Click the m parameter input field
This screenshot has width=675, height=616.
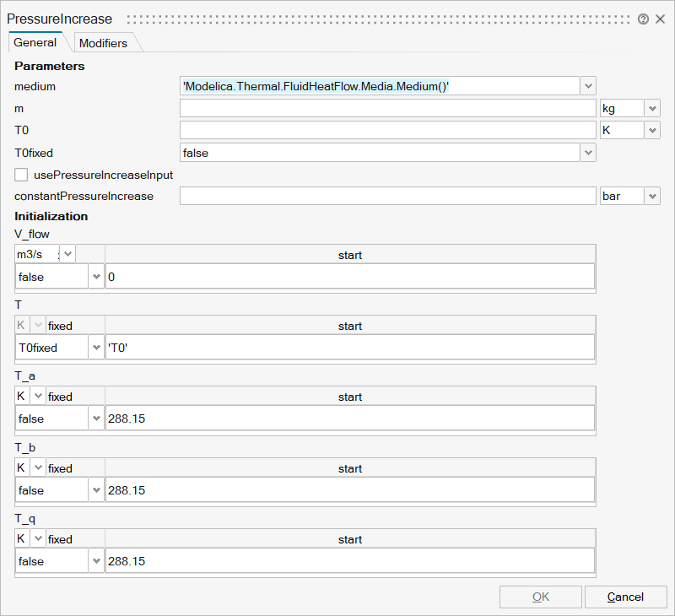pyautogui.click(x=387, y=108)
